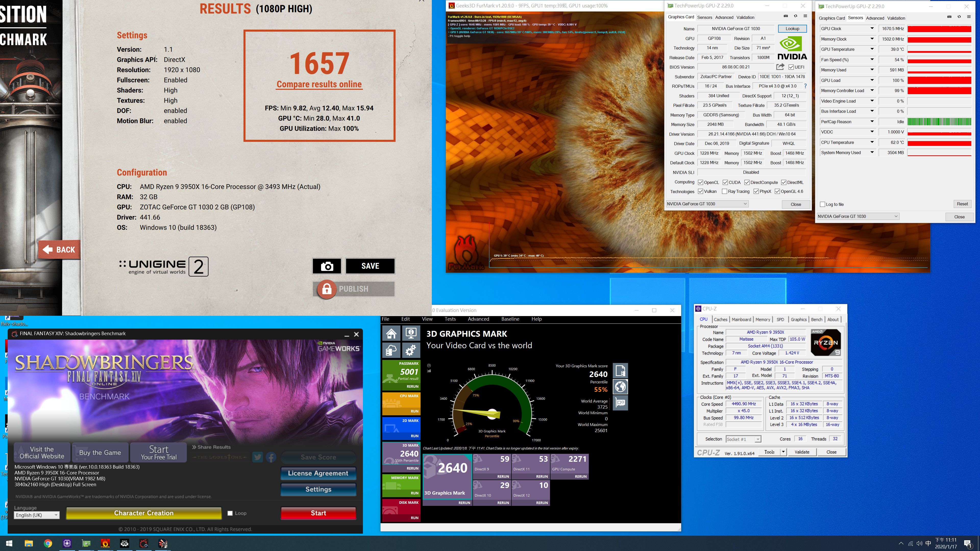Toggle Vulkan checkbox in GPU-Z
Screen dimensions: 980x551
[700, 192]
